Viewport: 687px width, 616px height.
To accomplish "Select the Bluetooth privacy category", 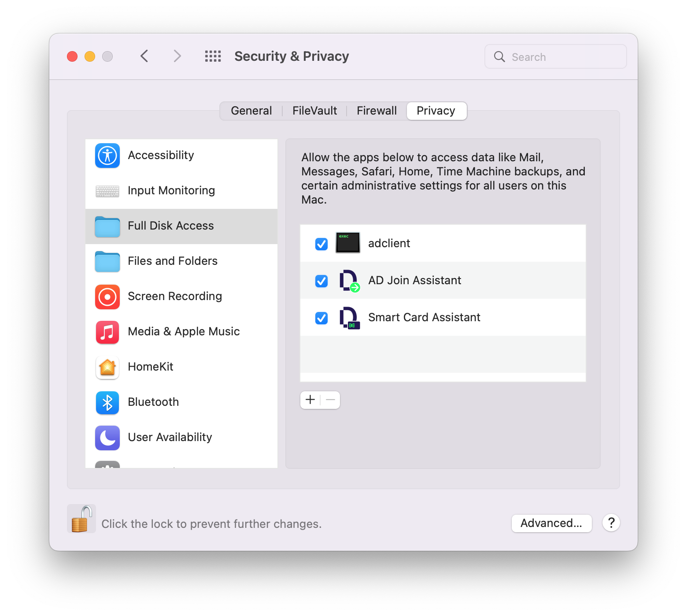I will click(x=153, y=402).
